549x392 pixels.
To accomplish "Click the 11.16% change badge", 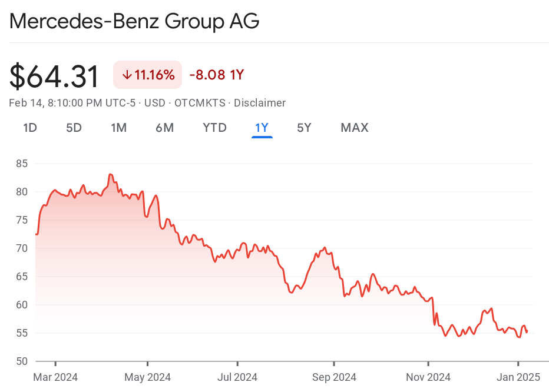I will click(x=148, y=75).
